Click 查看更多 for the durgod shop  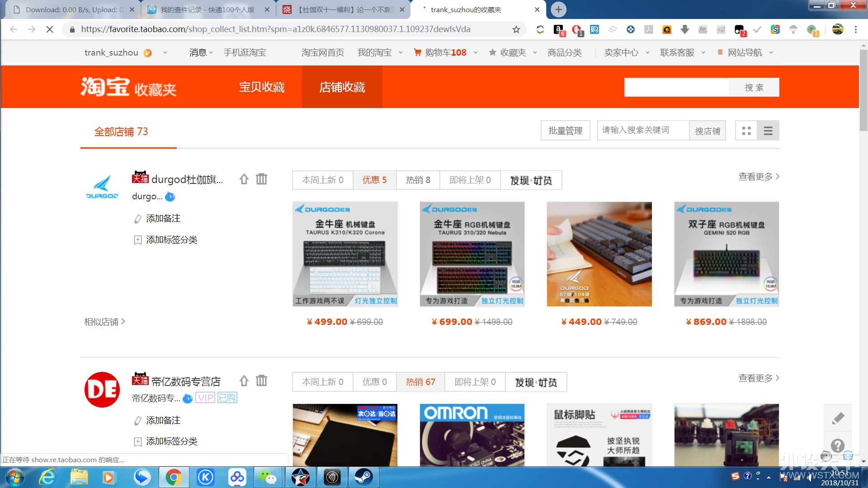[x=759, y=177]
